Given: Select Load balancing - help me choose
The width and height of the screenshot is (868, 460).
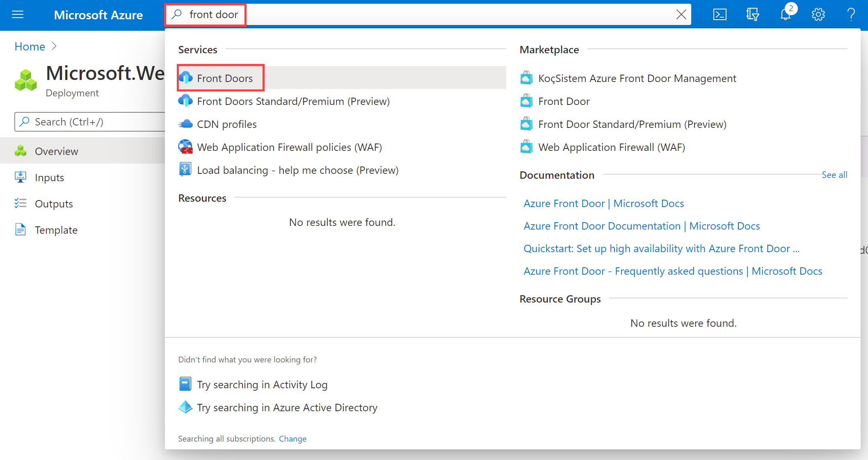Looking at the screenshot, I should coord(297,170).
